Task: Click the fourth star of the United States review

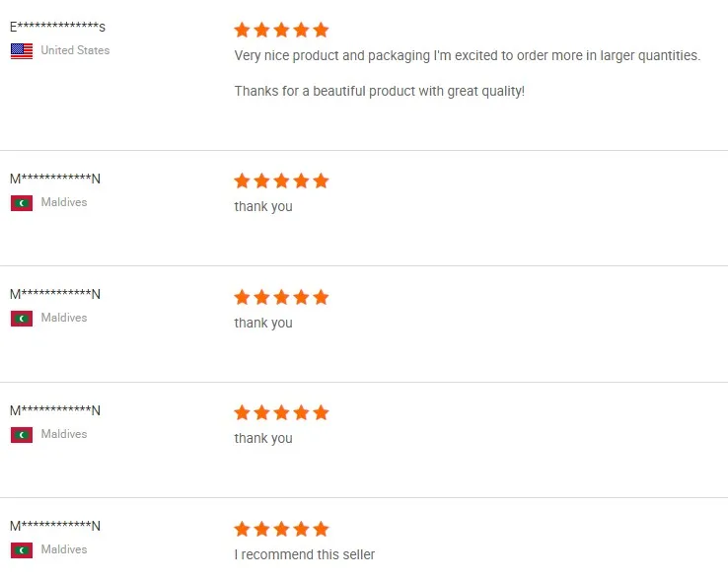Action: (x=301, y=31)
